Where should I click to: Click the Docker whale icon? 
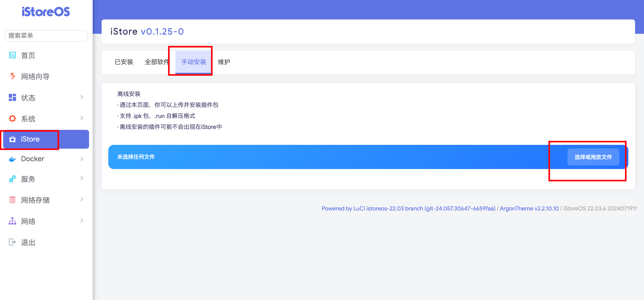(x=12, y=159)
